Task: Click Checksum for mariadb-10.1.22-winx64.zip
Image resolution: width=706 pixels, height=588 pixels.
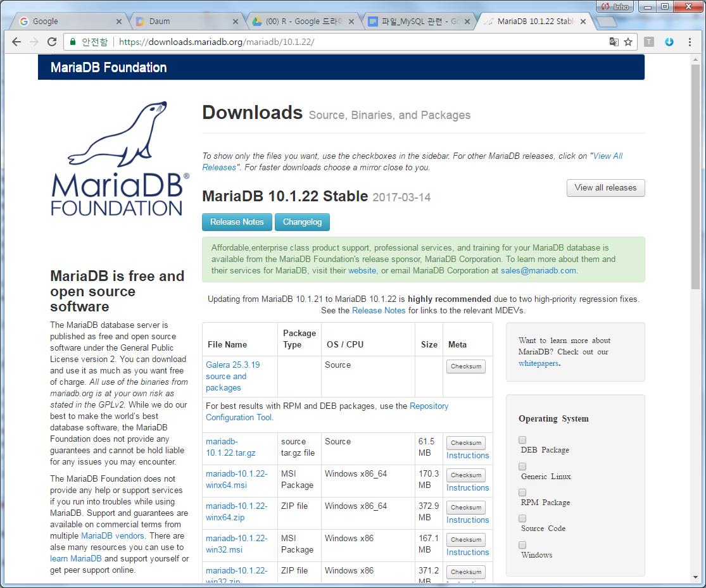Action: click(x=466, y=508)
